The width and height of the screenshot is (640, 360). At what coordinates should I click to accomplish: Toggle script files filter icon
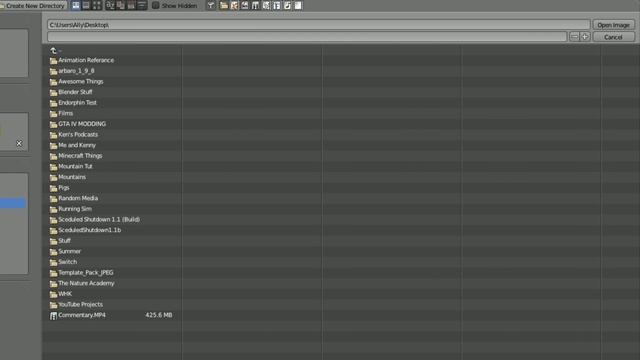266,5
